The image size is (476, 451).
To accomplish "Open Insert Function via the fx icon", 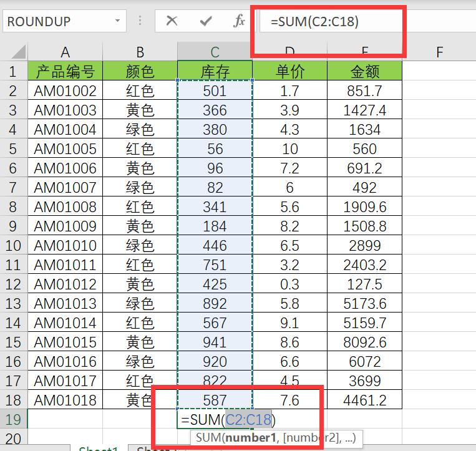I will click(x=239, y=21).
